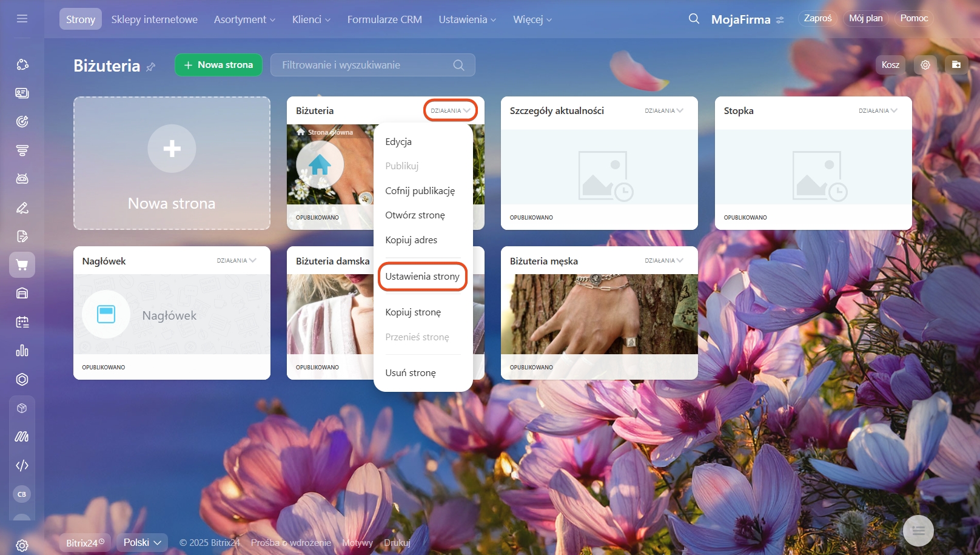
Task: Open the gear settings at sidebar bottom
Action: pyautogui.click(x=22, y=545)
